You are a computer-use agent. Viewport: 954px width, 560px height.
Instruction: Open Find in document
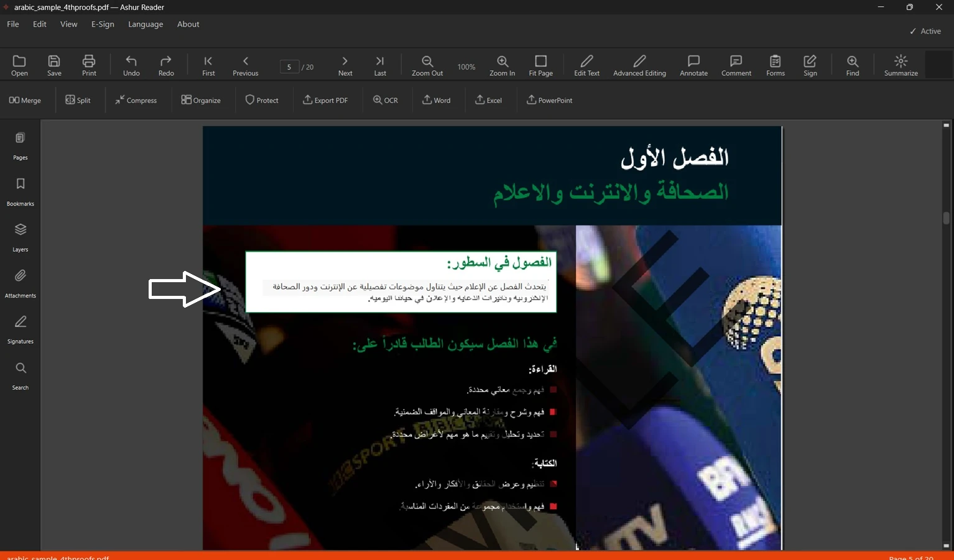(853, 65)
